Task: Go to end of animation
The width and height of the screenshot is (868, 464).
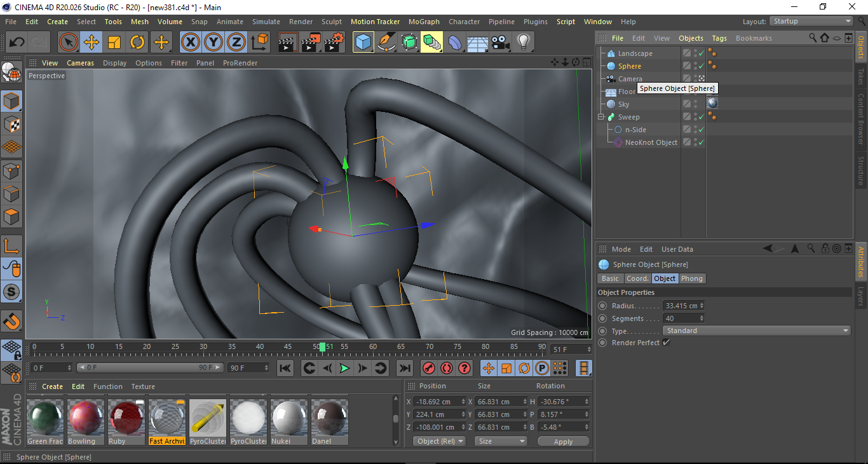Action: point(405,368)
